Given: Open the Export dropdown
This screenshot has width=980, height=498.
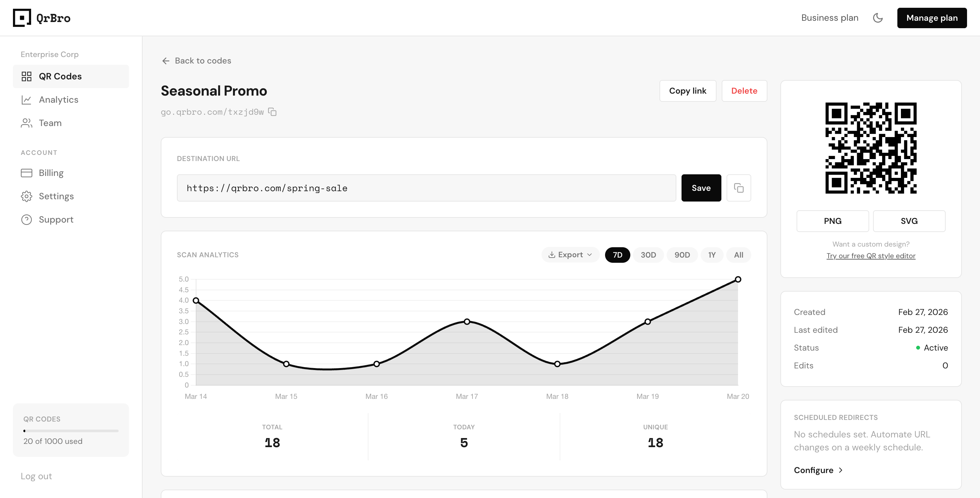Looking at the screenshot, I should (570, 255).
